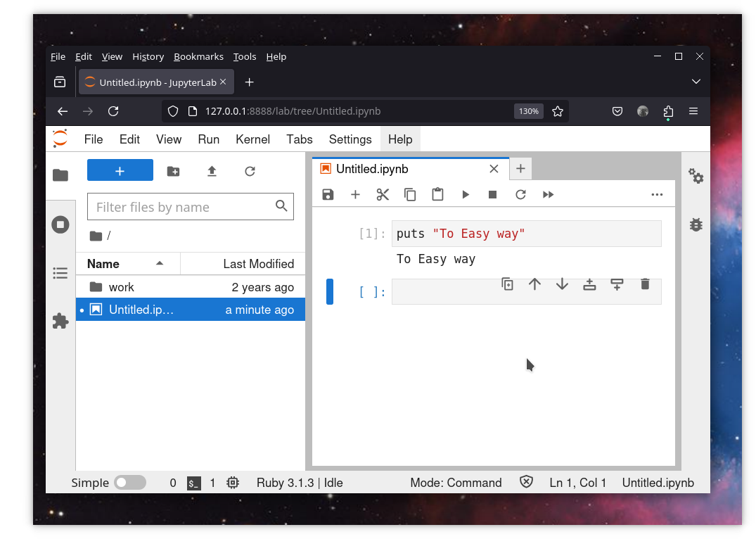
Task: Restart kernel and run all cells
Action: click(x=549, y=195)
